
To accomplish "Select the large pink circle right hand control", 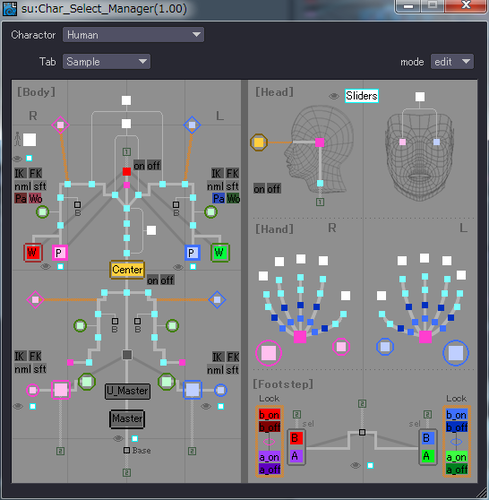I will click(269, 353).
